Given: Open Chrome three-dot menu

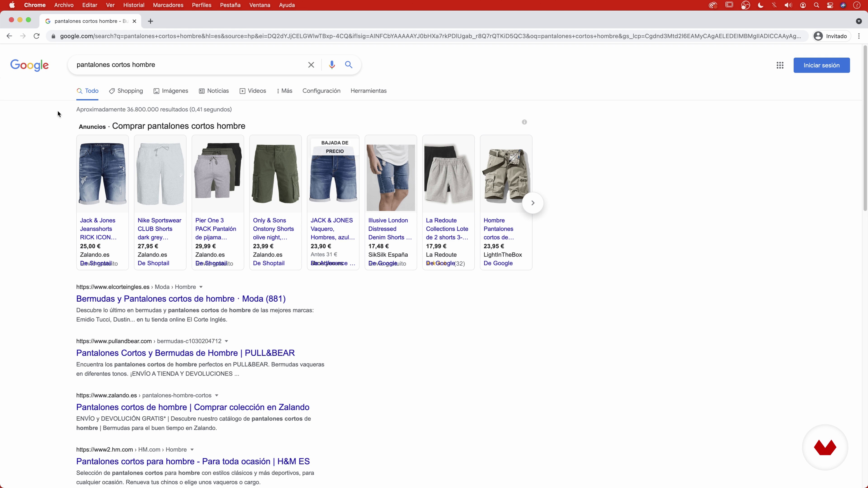Looking at the screenshot, I should [859, 36].
